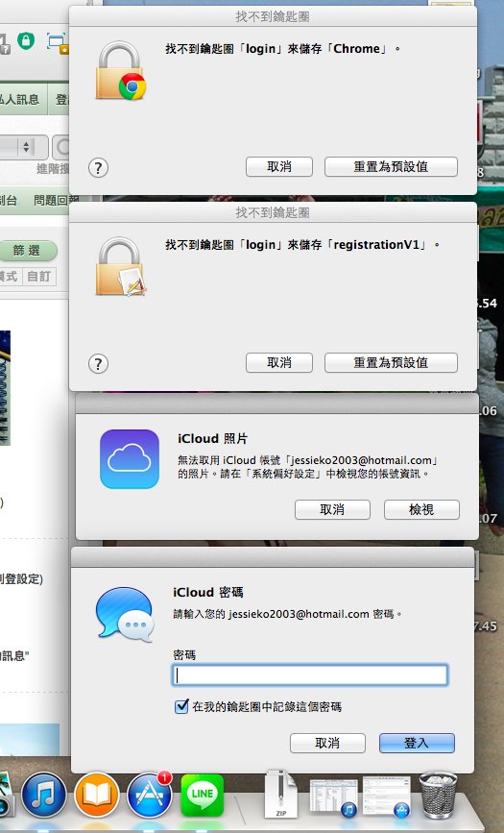Click the blue thumbnail image in the browser page
Image resolution: width=504 pixels, height=833 pixels.
(x=5, y=388)
